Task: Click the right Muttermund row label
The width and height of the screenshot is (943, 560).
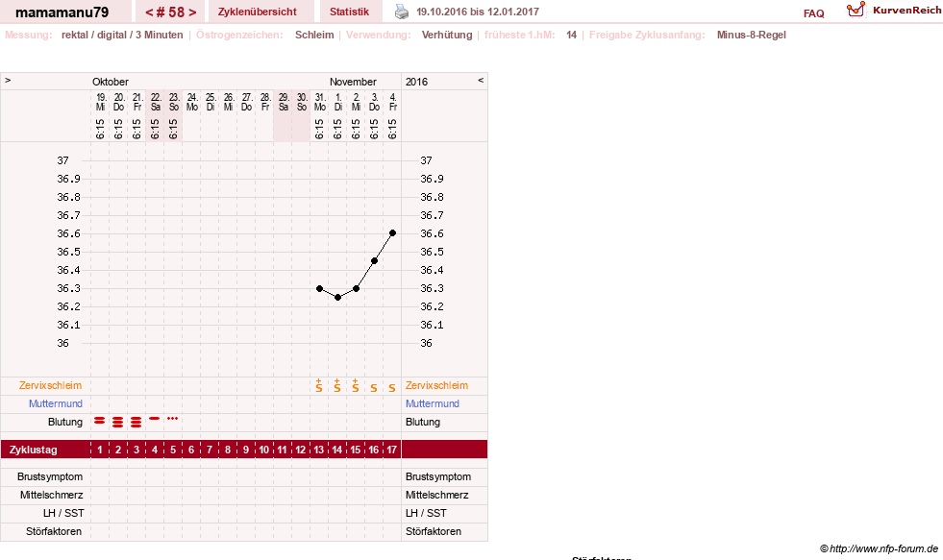Action: pos(433,403)
